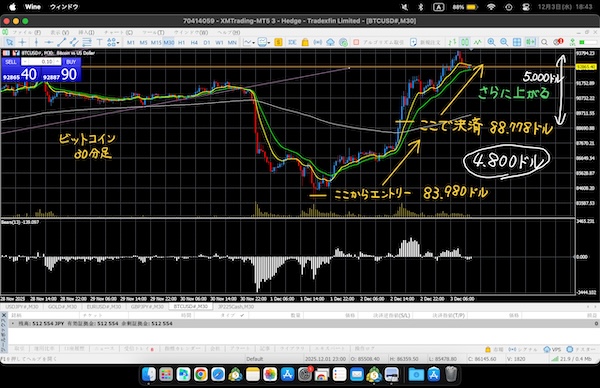Open the View menu
The width and height of the screenshot is (600, 388).
60,33
